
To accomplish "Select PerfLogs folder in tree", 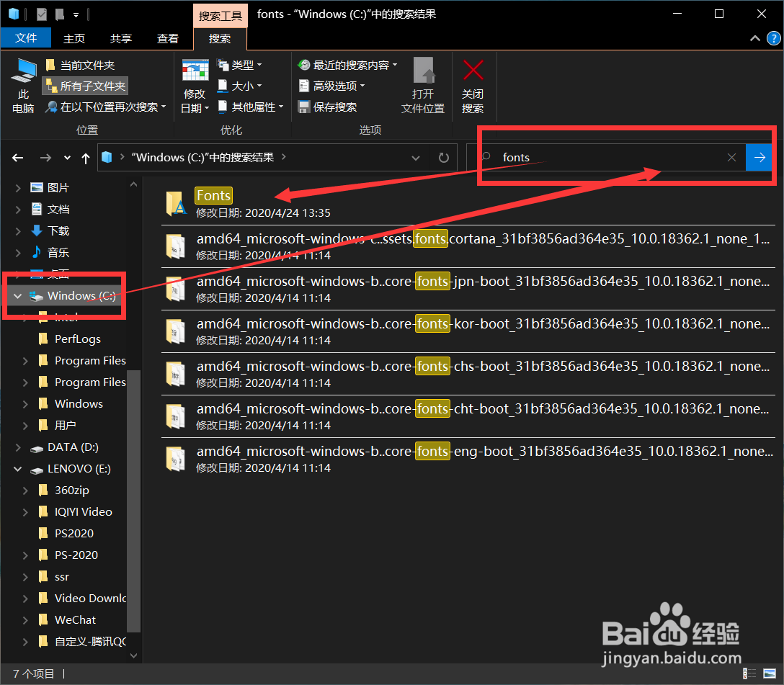I will (70, 339).
